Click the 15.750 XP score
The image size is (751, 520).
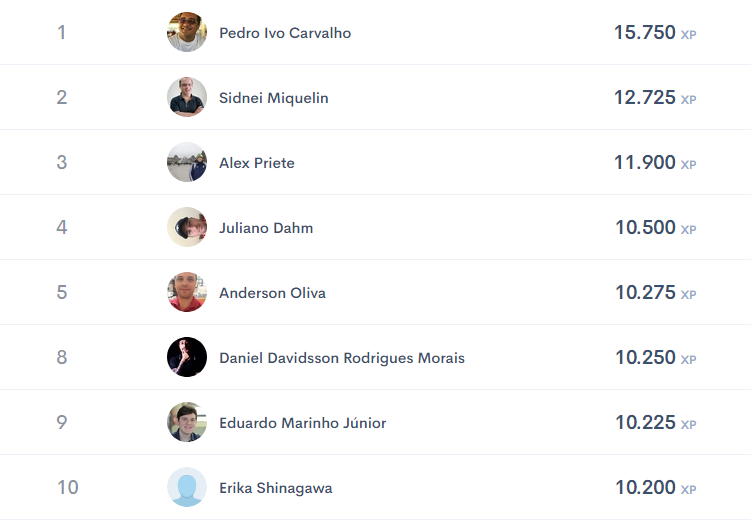coord(655,33)
